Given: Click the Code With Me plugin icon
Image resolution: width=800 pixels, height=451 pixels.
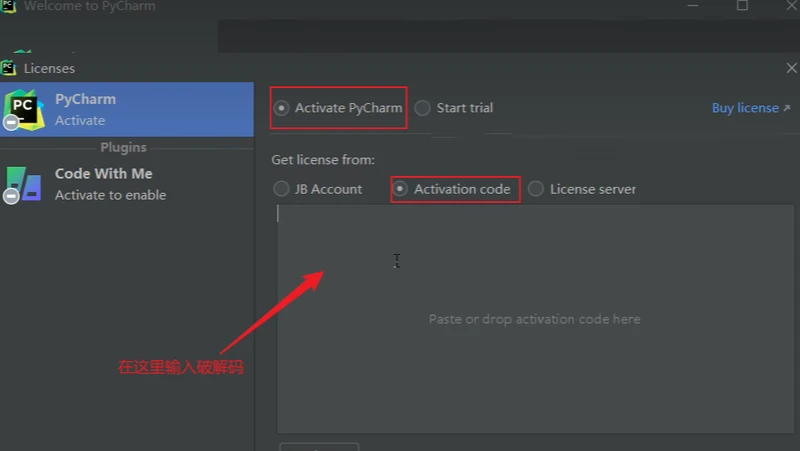Looking at the screenshot, I should [x=23, y=184].
